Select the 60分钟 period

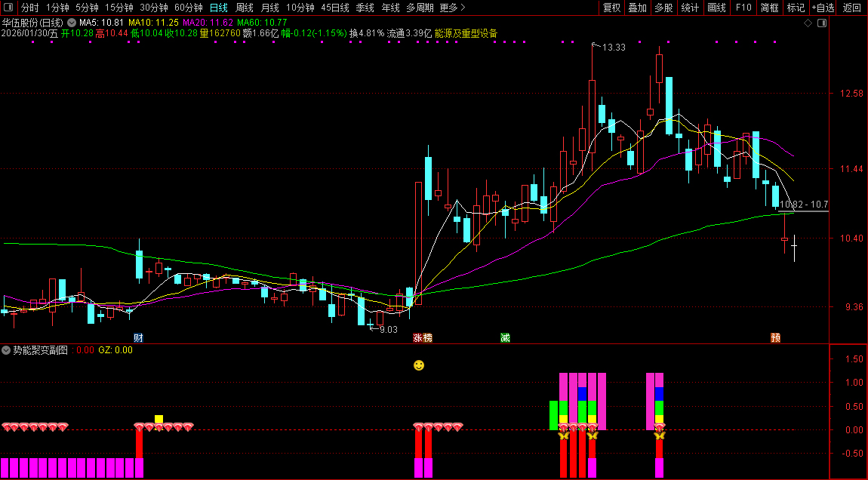pyautogui.click(x=189, y=8)
